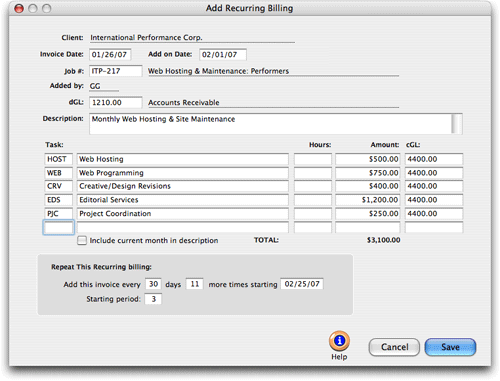Click the dGL field 1210.00
Viewport: 500px width, 381px height.
pos(116,102)
